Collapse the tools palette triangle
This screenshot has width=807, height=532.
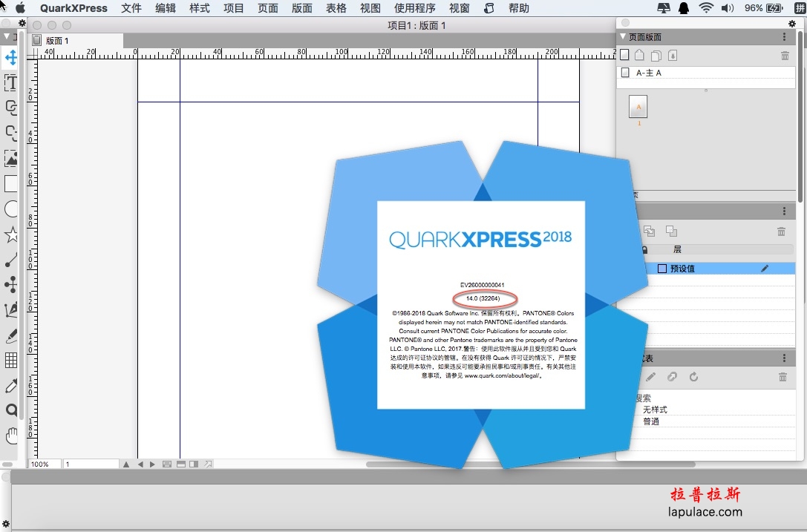(6, 37)
